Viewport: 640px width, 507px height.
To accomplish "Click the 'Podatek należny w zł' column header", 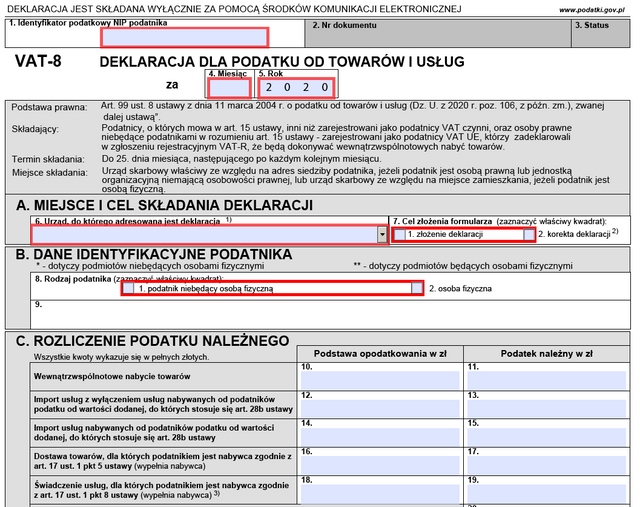I will 547,354.
